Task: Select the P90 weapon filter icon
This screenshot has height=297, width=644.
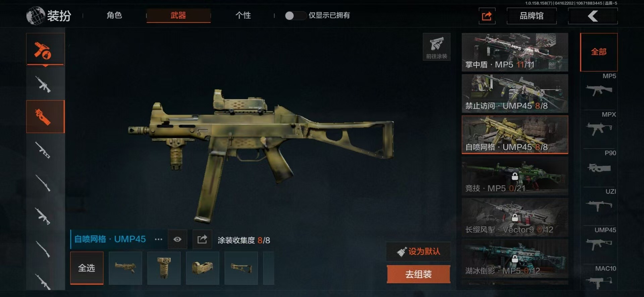Action: [599, 168]
